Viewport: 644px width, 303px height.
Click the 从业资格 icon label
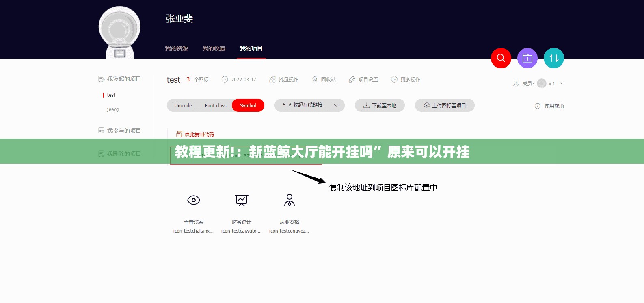[x=290, y=222]
